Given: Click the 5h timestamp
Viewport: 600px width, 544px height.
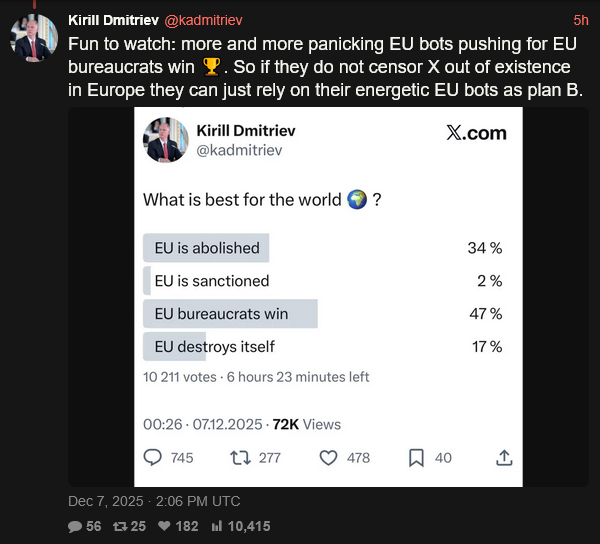Looking at the screenshot, I should click(x=581, y=19).
